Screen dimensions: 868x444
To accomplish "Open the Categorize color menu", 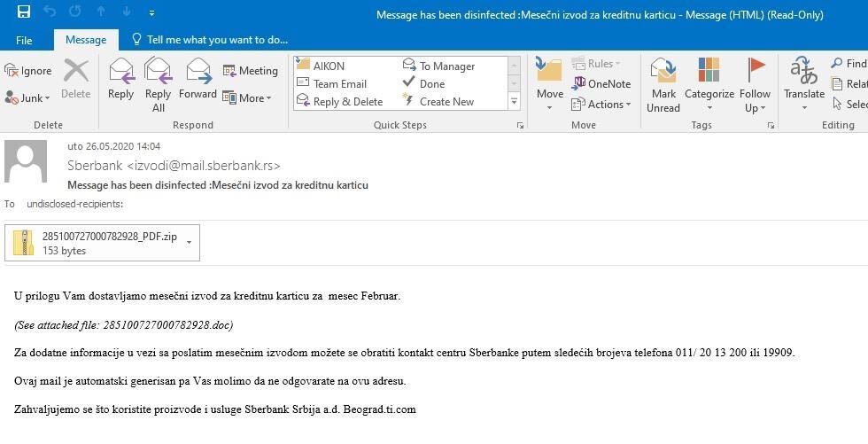I will 709,85.
